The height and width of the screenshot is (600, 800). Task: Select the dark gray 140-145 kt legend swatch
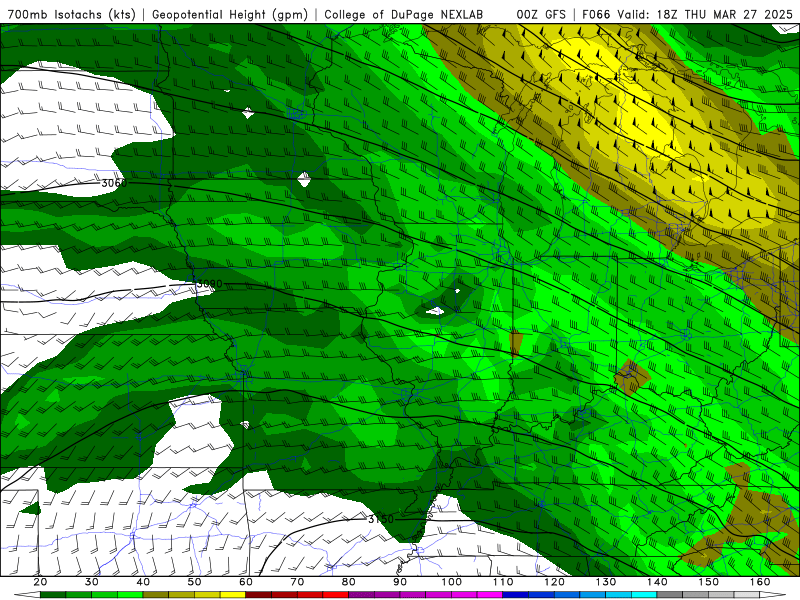pos(670,595)
